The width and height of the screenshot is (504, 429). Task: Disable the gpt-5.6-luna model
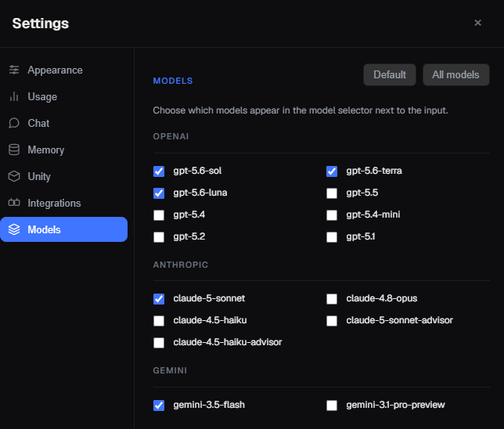[159, 193]
